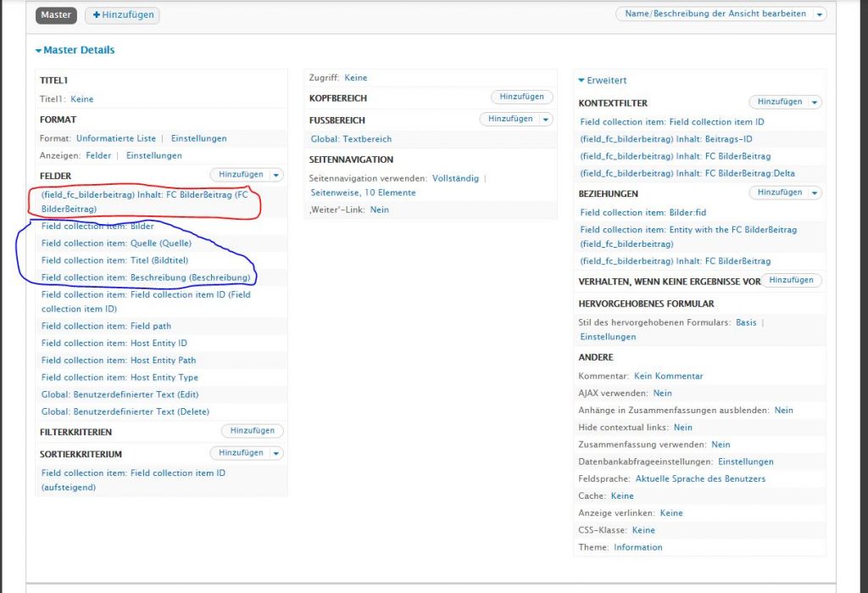The image size is (868, 593).
Task: Add a new Filterkriterien item
Action: click(252, 431)
